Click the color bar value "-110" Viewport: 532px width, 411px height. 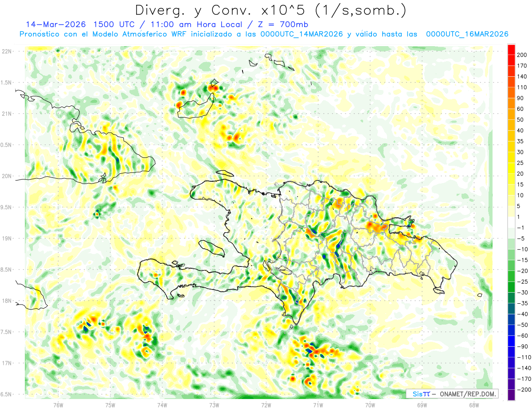pos(524,357)
